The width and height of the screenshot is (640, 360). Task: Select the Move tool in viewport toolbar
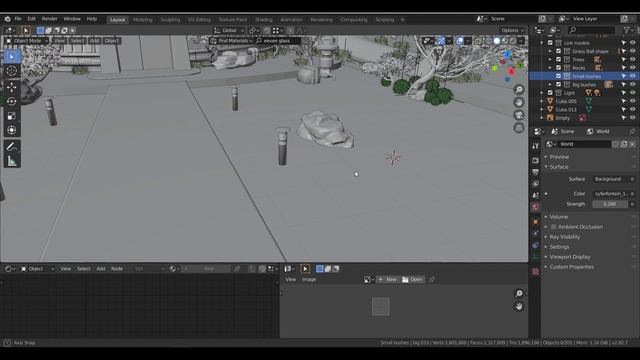coord(11,87)
